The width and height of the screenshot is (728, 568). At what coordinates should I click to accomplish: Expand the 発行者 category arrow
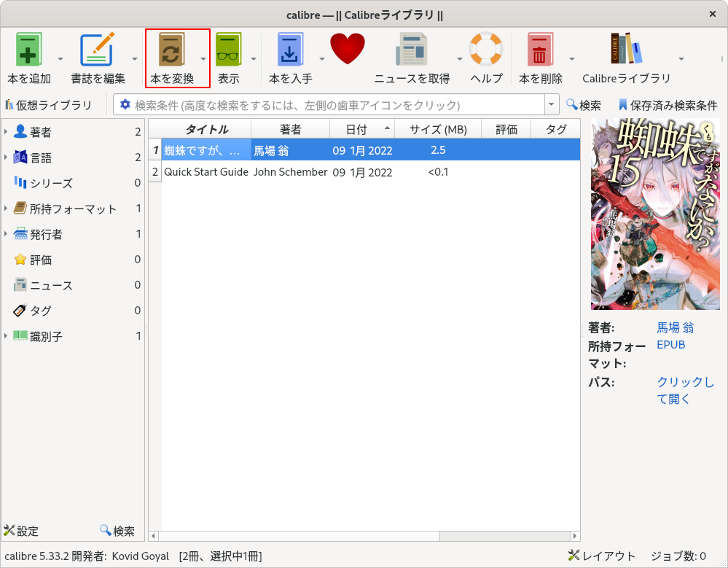coord(6,233)
